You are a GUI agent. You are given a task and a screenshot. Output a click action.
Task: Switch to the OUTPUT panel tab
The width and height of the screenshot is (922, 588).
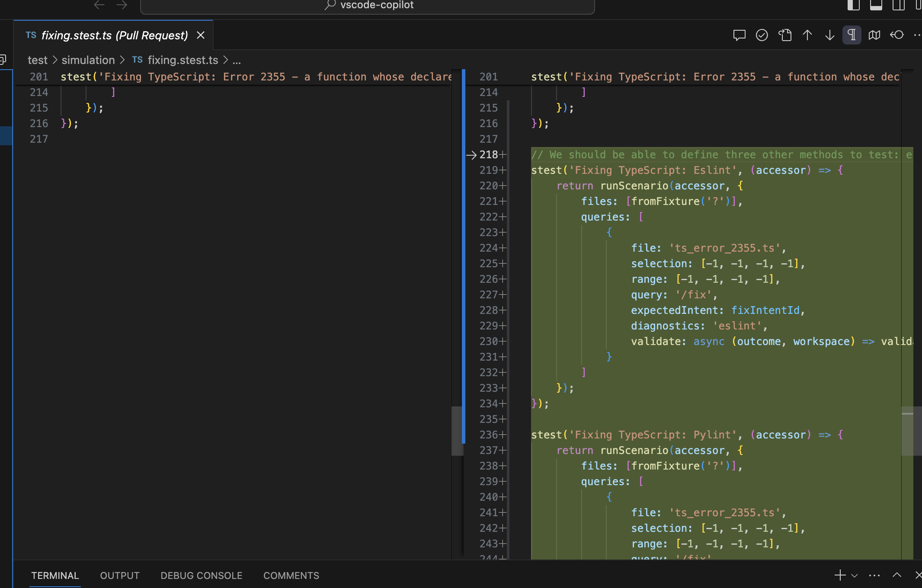point(120,575)
